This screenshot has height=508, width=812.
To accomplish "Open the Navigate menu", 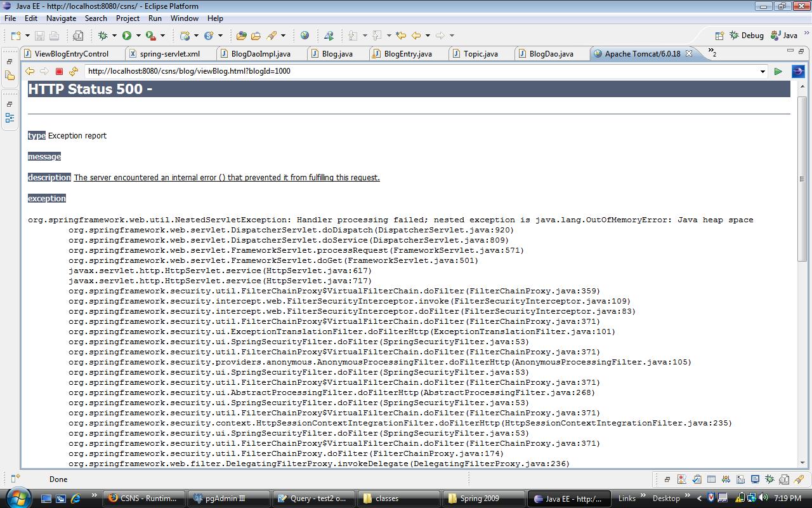I will click(61, 18).
